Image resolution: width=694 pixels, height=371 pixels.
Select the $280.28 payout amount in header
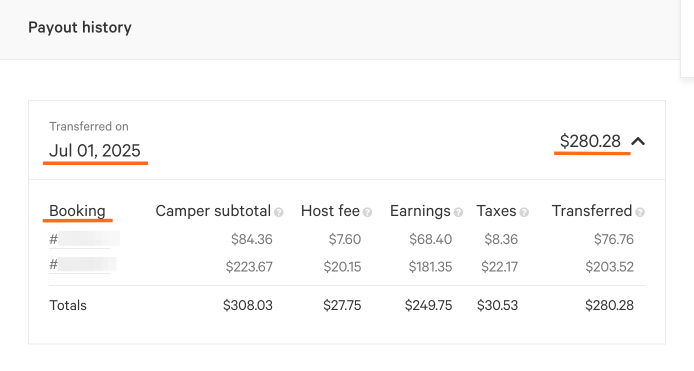pyautogui.click(x=590, y=141)
